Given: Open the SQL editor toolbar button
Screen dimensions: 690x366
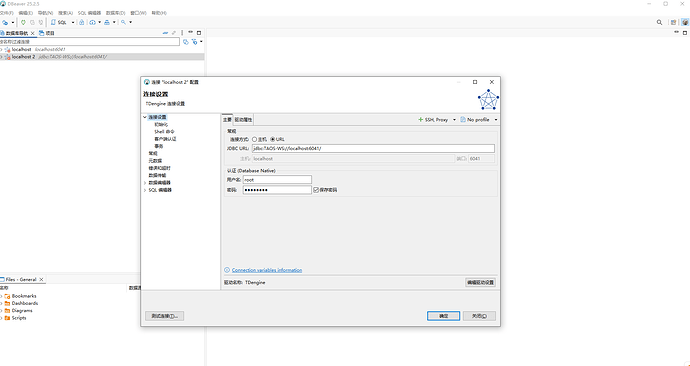Looking at the screenshot, I should (x=59, y=22).
